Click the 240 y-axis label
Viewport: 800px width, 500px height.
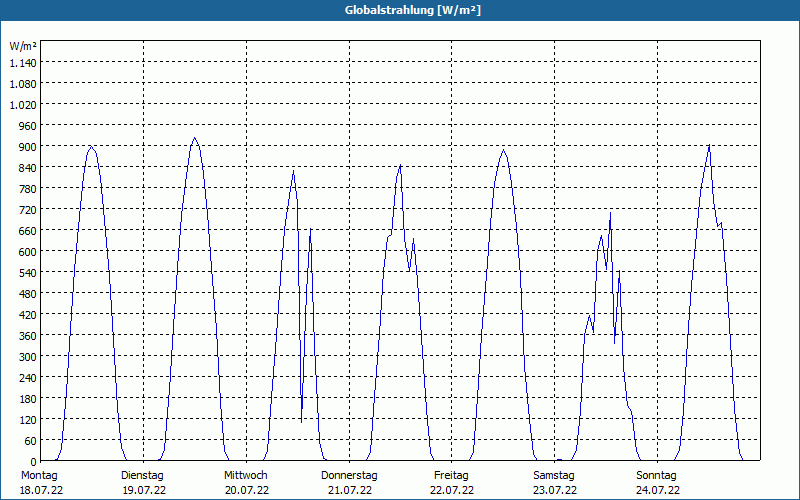pyautogui.click(x=28, y=378)
